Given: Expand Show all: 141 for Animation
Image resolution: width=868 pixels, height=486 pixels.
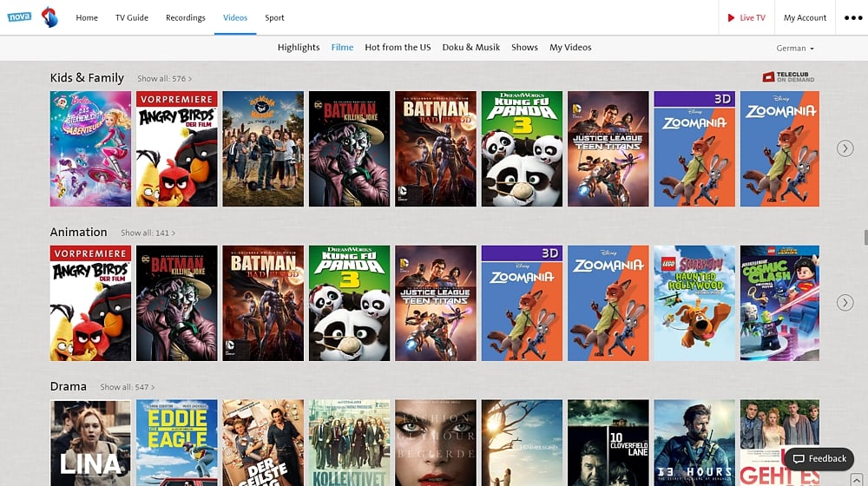Looking at the screenshot, I should pos(148,233).
